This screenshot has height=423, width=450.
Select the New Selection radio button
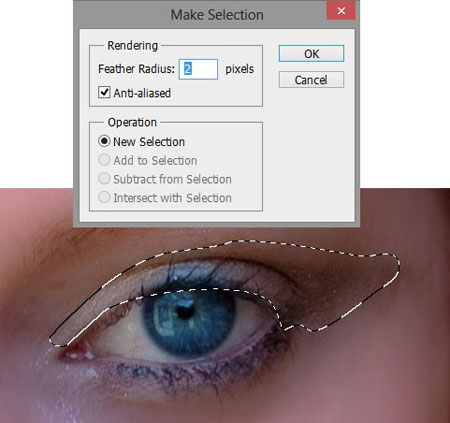pos(104,141)
